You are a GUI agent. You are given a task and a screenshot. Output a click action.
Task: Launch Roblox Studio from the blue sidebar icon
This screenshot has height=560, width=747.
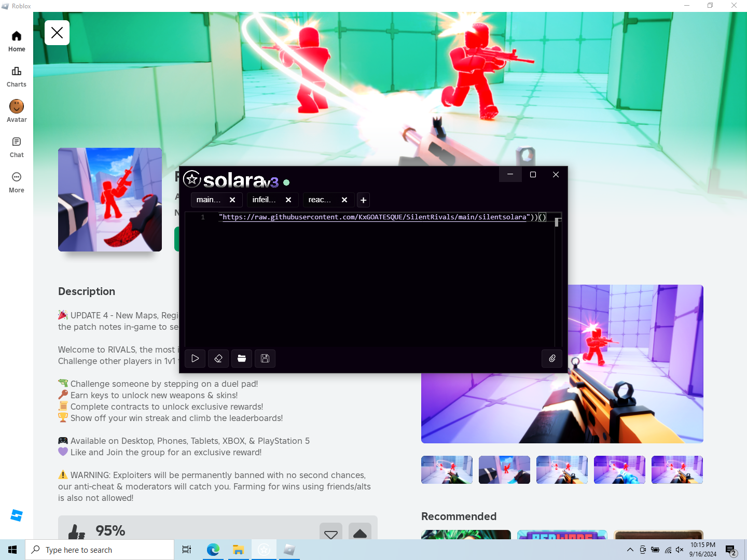(x=17, y=515)
